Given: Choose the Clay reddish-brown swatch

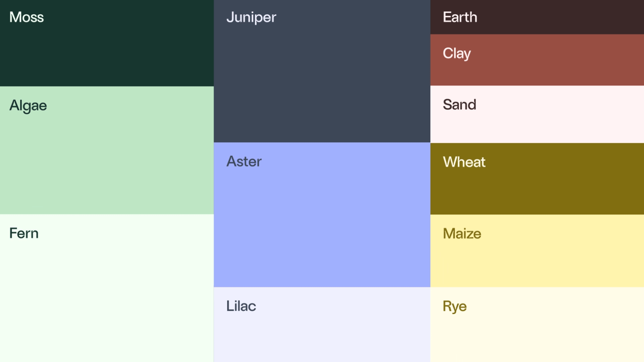Looking at the screenshot, I should 537,60.
